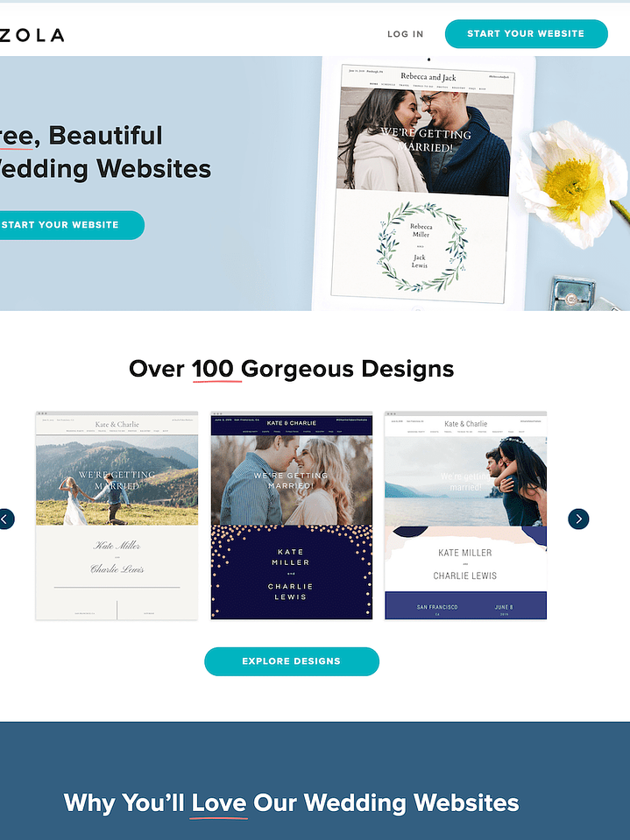This screenshot has height=840, width=630.
Task: Click the We're Getting Married tablet photo
Action: click(x=424, y=139)
